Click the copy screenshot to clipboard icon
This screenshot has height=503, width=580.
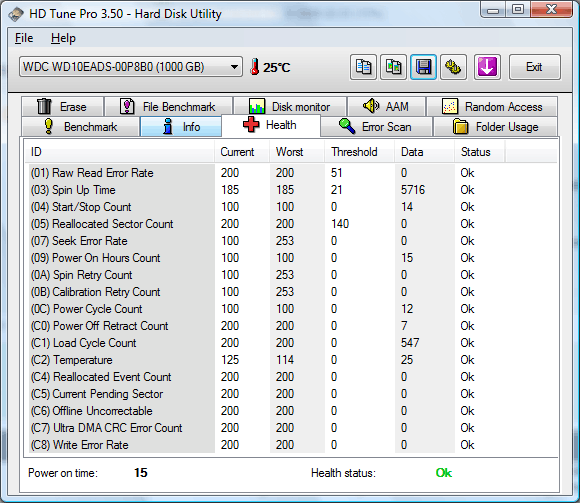click(394, 67)
